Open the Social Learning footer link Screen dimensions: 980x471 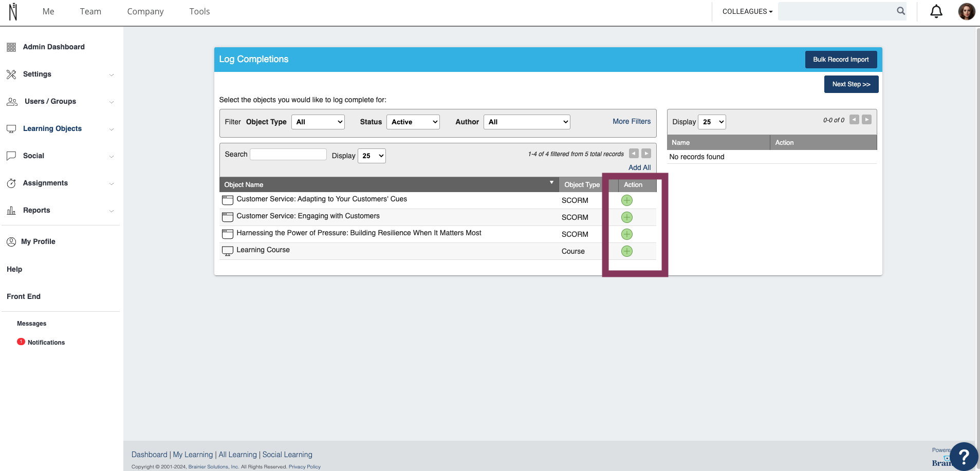click(287, 455)
